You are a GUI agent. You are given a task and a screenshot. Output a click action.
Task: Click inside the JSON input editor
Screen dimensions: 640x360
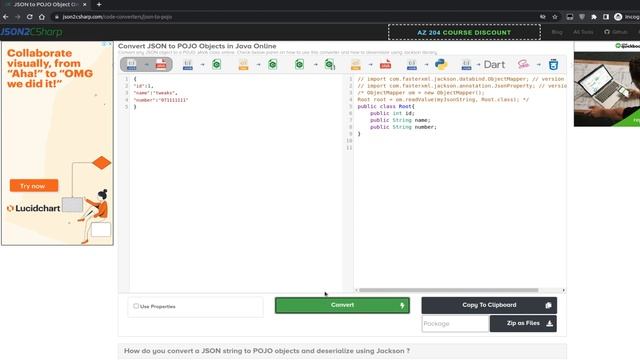point(236,184)
